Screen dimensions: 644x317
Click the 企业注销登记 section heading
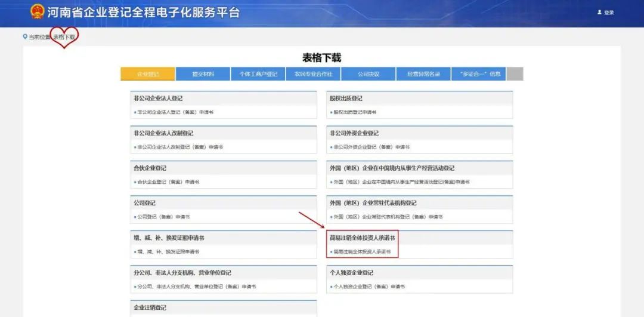tap(150, 308)
